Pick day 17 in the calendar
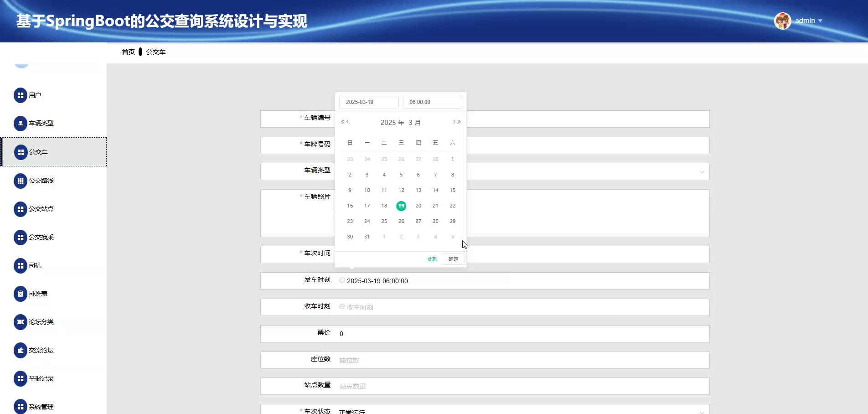 (367, 206)
